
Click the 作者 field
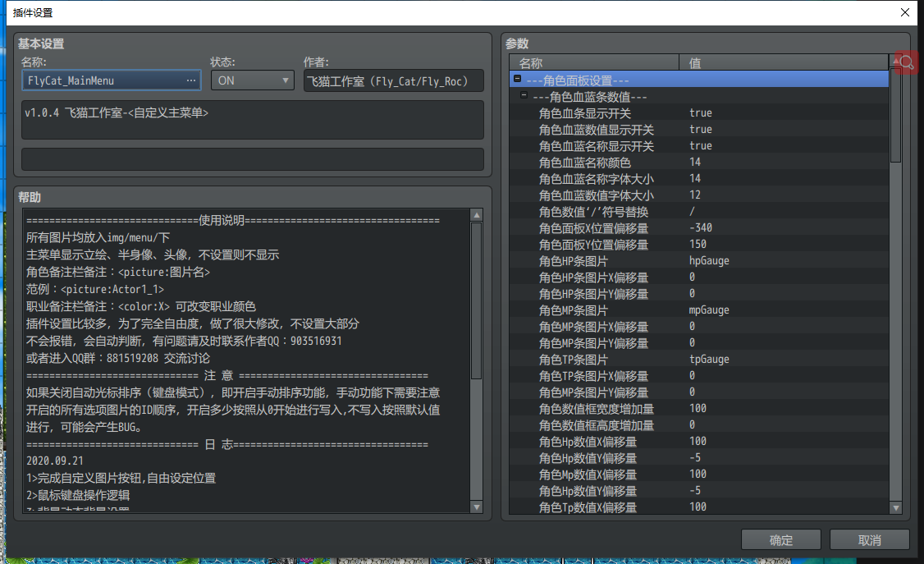pos(394,80)
